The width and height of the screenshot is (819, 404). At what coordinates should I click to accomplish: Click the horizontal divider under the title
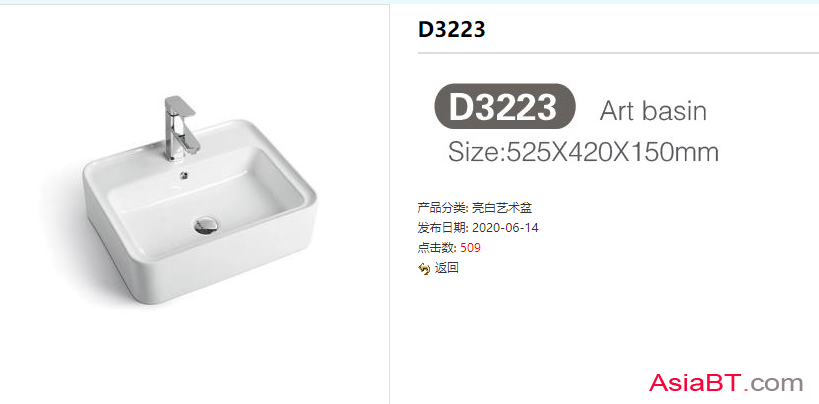618,53
